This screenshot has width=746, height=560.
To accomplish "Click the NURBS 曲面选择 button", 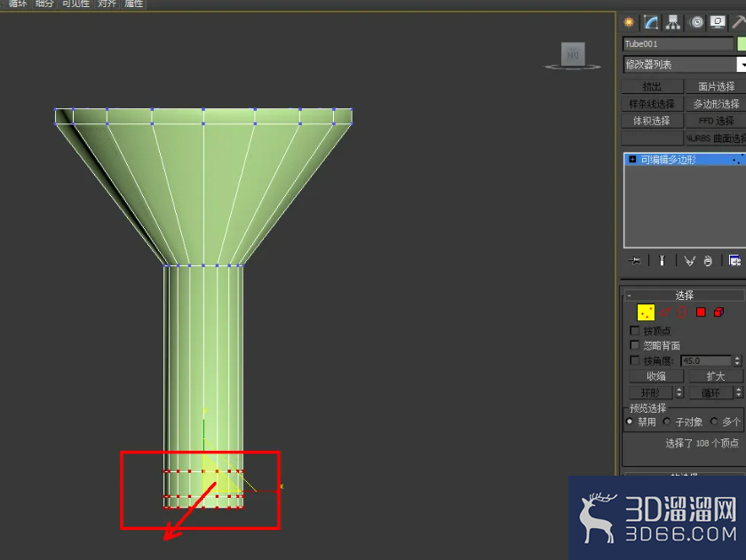I will (716, 138).
